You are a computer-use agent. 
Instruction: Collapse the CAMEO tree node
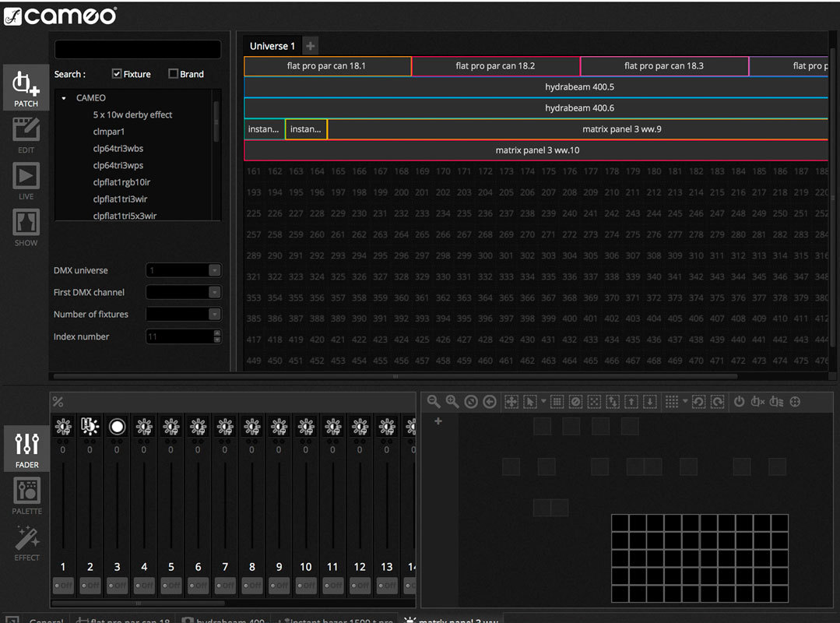(64, 99)
